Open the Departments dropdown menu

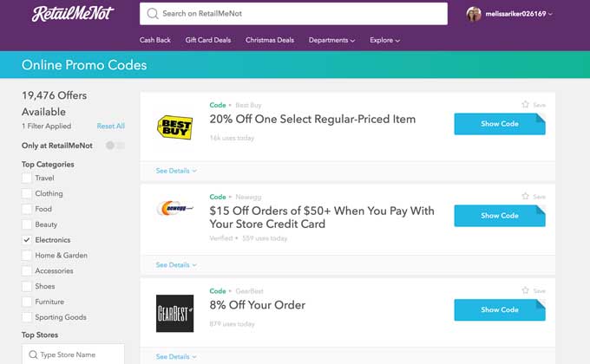tap(331, 40)
